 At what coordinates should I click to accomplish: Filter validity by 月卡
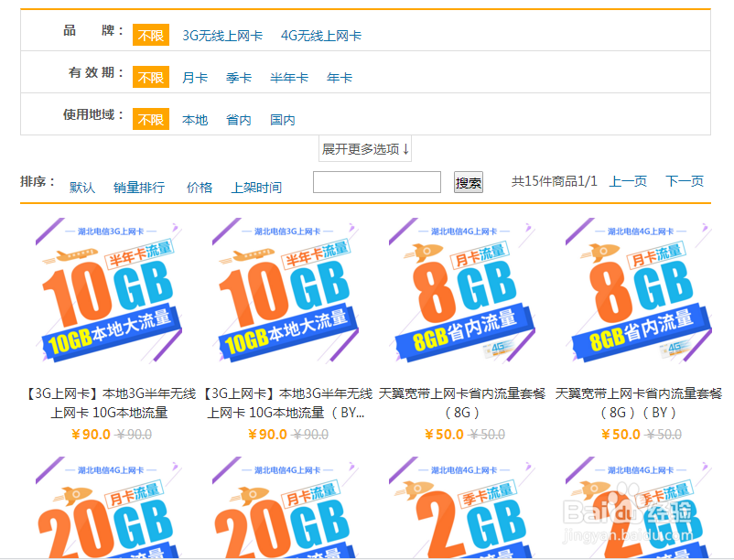[x=195, y=78]
